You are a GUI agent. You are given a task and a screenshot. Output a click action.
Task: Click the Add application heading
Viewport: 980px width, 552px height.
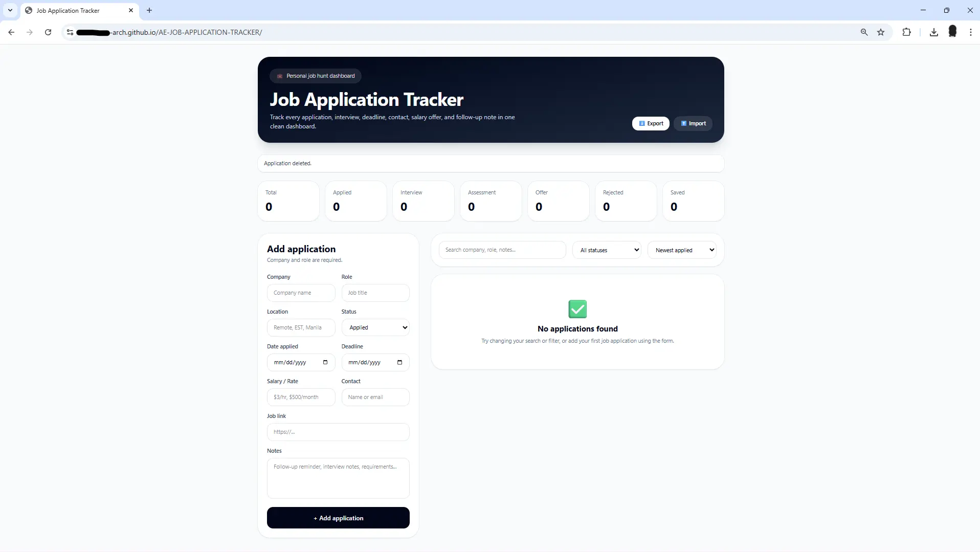[x=301, y=249]
